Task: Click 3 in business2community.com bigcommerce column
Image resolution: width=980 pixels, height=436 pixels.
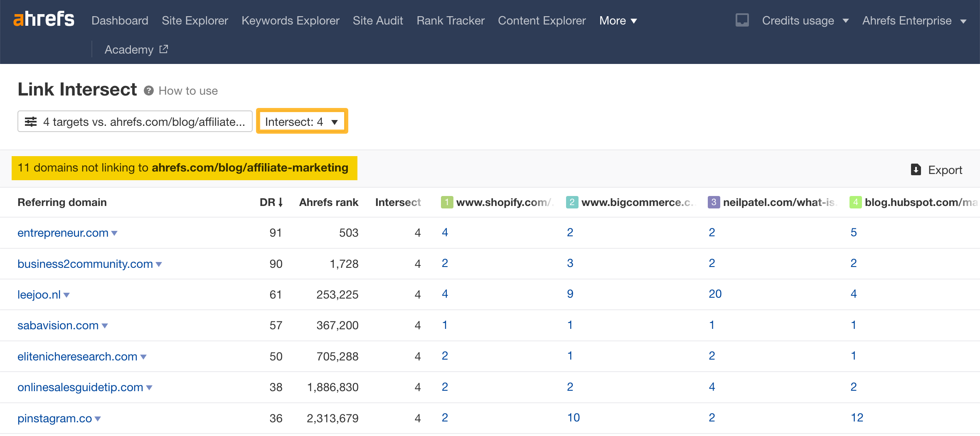Action: (x=570, y=263)
